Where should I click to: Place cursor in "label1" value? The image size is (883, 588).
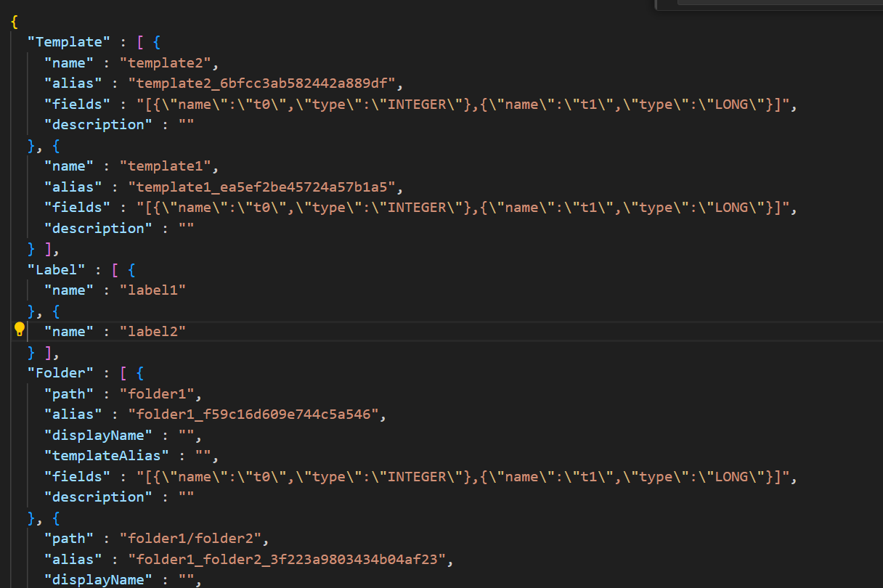[x=152, y=290]
